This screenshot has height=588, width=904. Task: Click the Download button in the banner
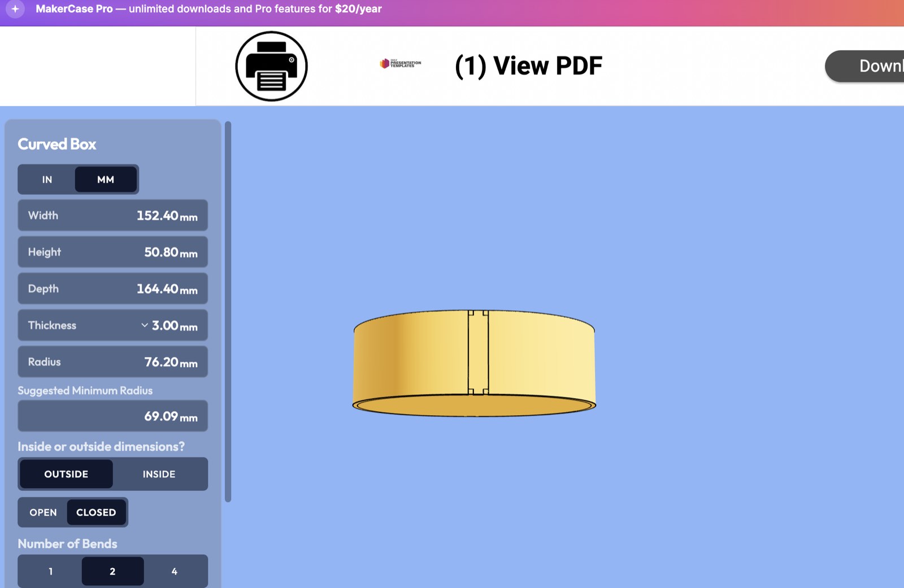[x=865, y=66]
